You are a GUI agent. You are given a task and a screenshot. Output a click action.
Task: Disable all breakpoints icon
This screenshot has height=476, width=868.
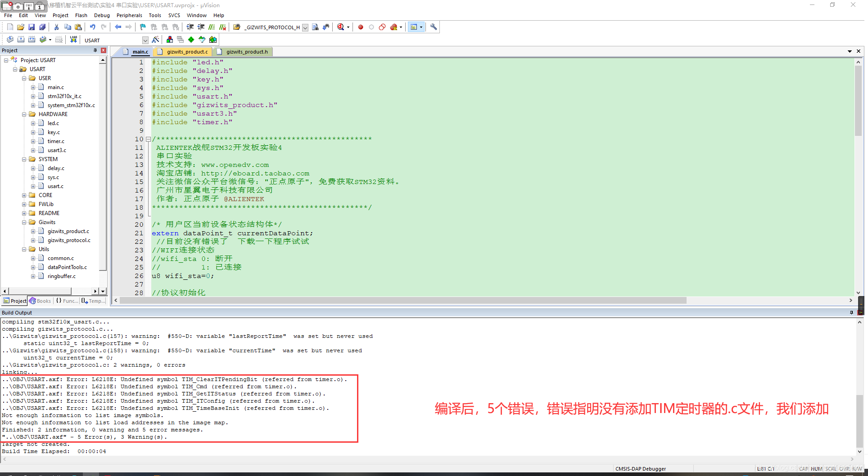382,27
